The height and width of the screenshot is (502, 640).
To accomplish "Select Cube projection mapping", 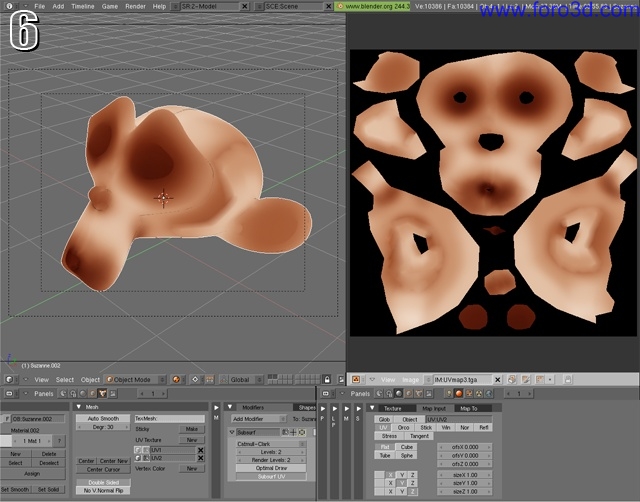I will coord(407,447).
